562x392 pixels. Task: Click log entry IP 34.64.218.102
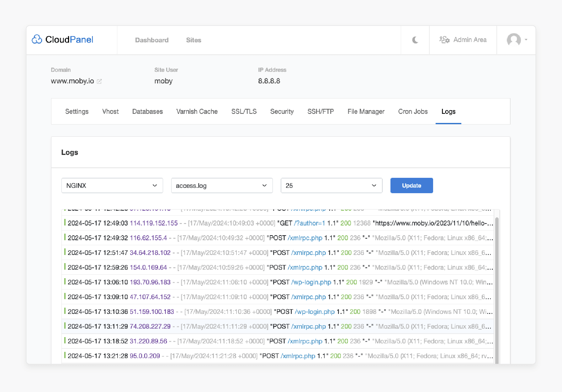(x=150, y=253)
